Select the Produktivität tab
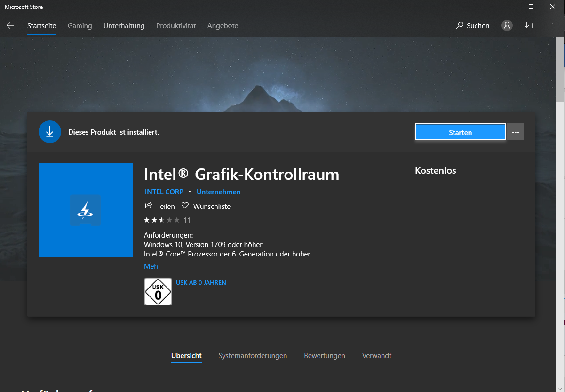Screen dimensions: 565x392 176,26
